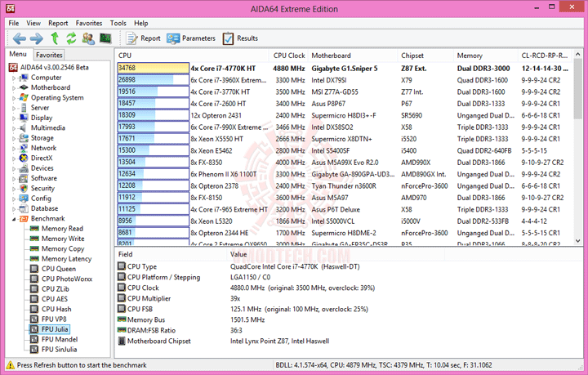This screenshot has width=588, height=375.
Task: Click the Back arrow toolbar icon
Action: pyautogui.click(x=19, y=38)
